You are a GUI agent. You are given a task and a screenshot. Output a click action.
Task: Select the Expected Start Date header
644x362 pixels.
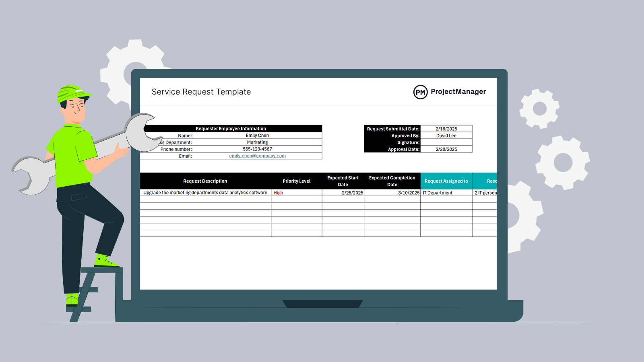[343, 181]
